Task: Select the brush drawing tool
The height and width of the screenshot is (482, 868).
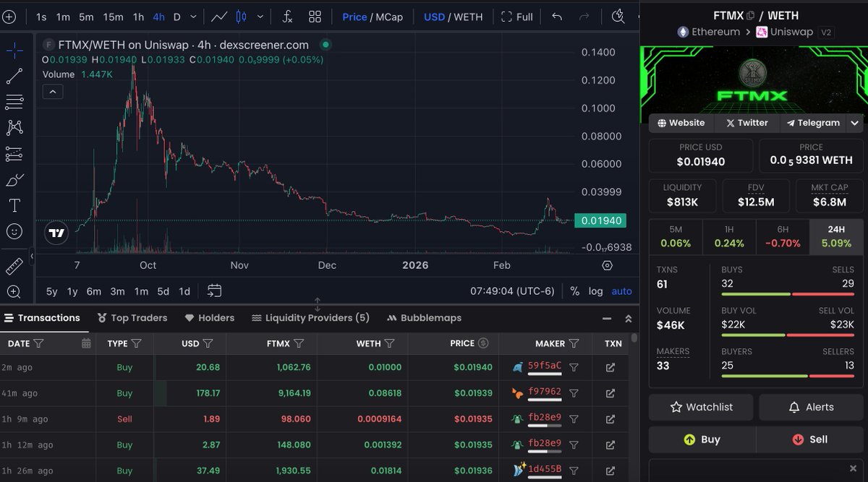Action: 14,179
